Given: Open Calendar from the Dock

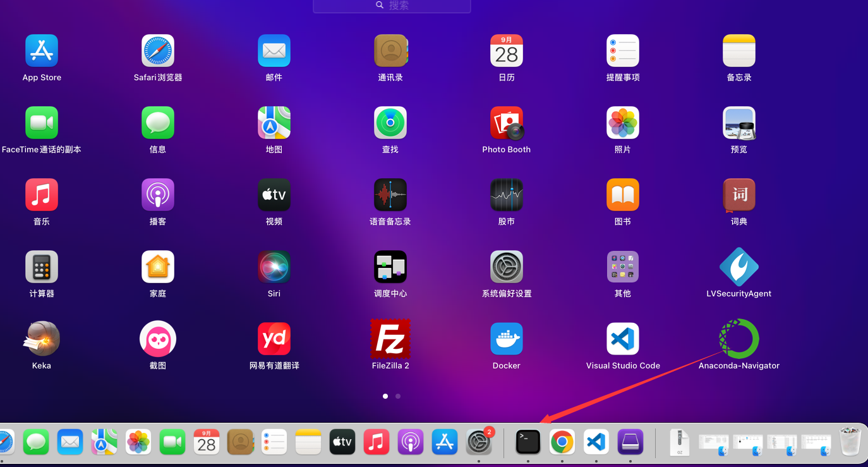Looking at the screenshot, I should [x=207, y=442].
